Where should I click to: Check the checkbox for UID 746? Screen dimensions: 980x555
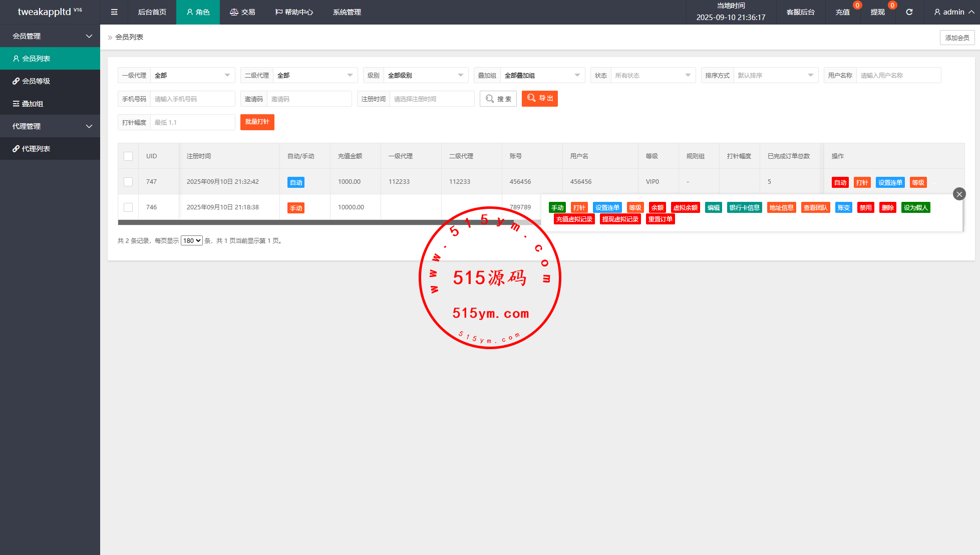tap(128, 207)
